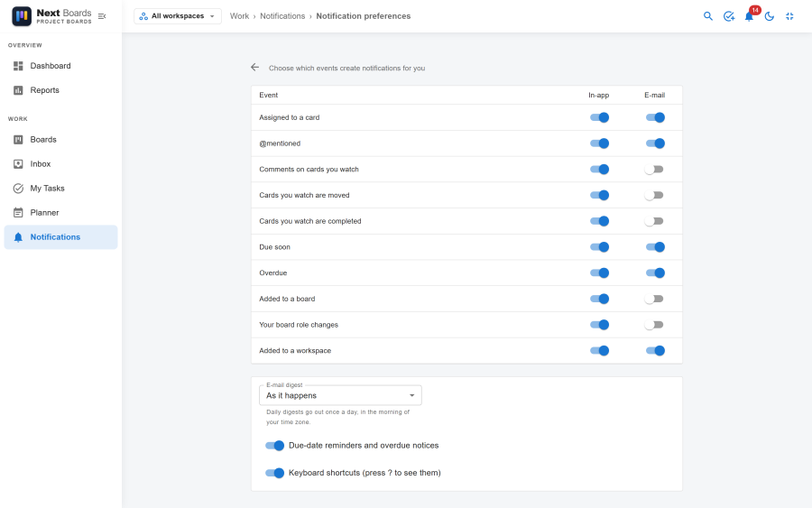
Task: Toggle Keyboard shortcuts switch
Action: 274,473
